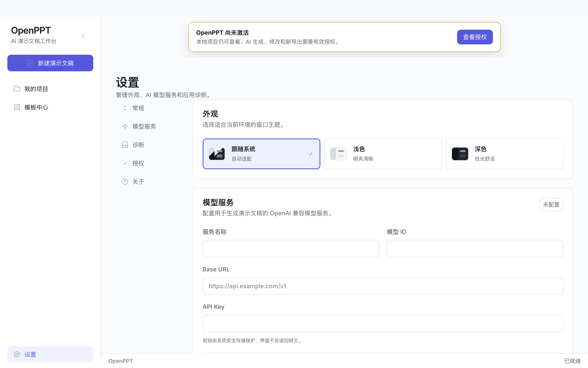Screen dimensions: 588x368
Task: Open 模板中心 in the sidebar
Action: click(50, 107)
